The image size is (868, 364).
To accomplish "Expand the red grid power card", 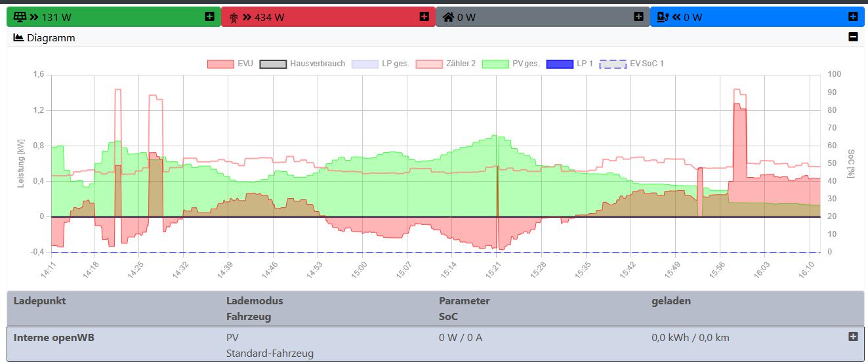I will click(x=424, y=16).
